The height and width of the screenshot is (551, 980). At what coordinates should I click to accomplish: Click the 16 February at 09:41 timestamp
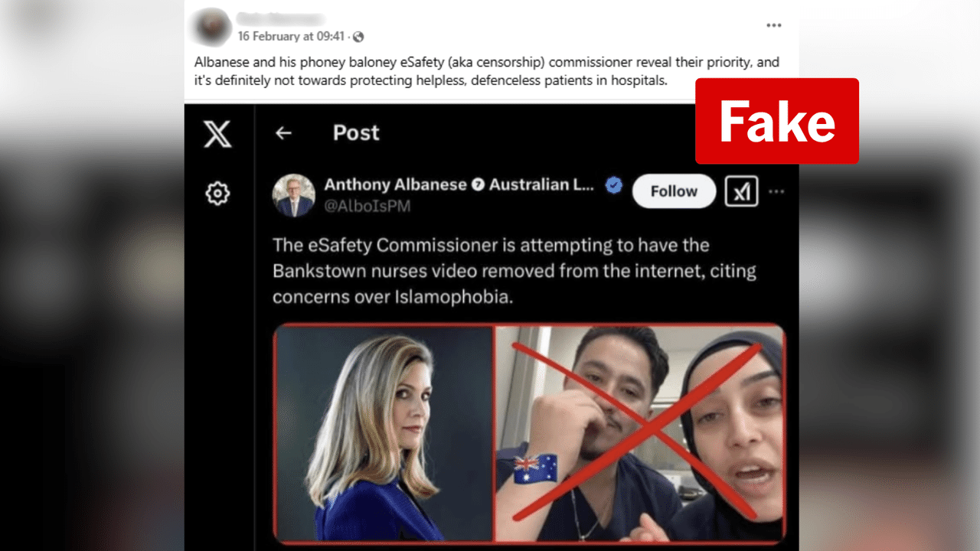pos(291,37)
